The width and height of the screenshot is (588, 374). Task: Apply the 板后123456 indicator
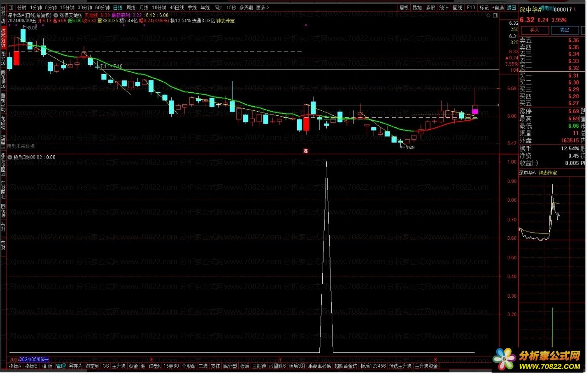(x=373, y=366)
